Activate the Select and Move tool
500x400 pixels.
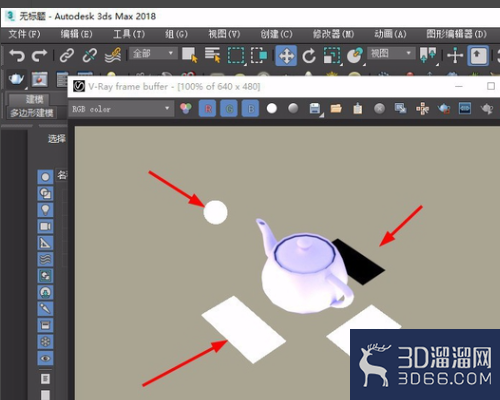[x=286, y=55]
